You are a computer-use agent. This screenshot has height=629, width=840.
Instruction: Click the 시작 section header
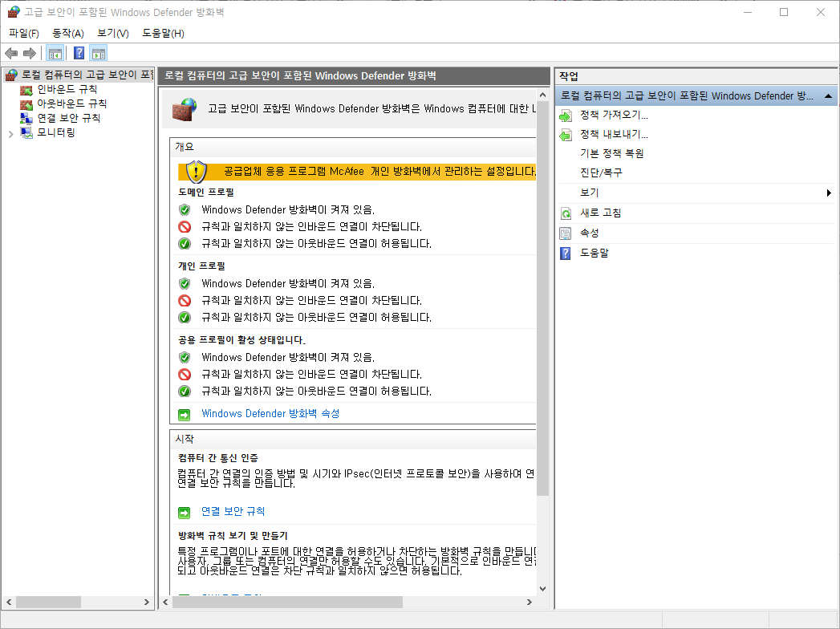click(185, 439)
